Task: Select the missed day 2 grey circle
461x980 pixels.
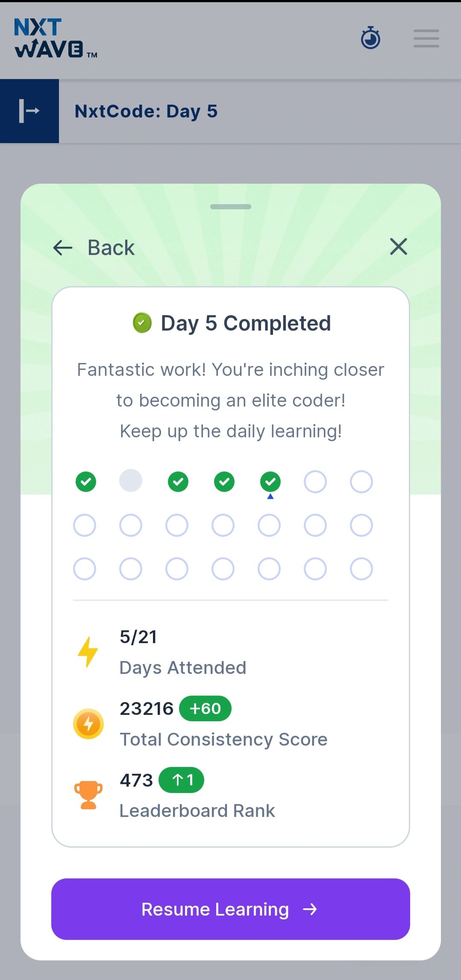Action: (131, 480)
